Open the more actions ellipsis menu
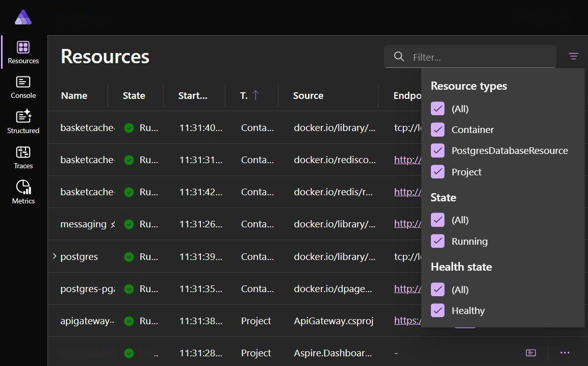This screenshot has height=366, width=588. coord(565,353)
